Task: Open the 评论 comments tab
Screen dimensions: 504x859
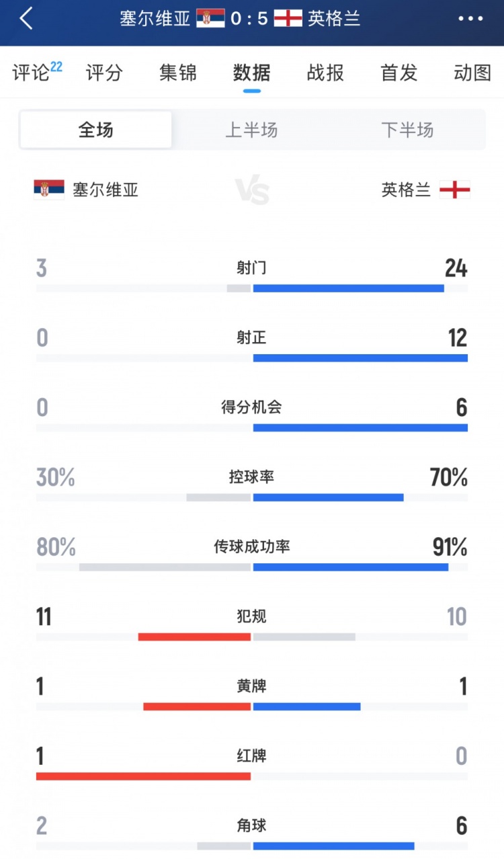Action: 32,73
